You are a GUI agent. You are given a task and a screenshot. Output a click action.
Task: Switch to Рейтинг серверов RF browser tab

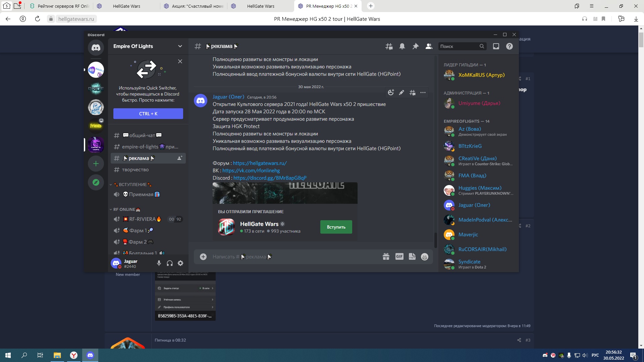tap(59, 6)
